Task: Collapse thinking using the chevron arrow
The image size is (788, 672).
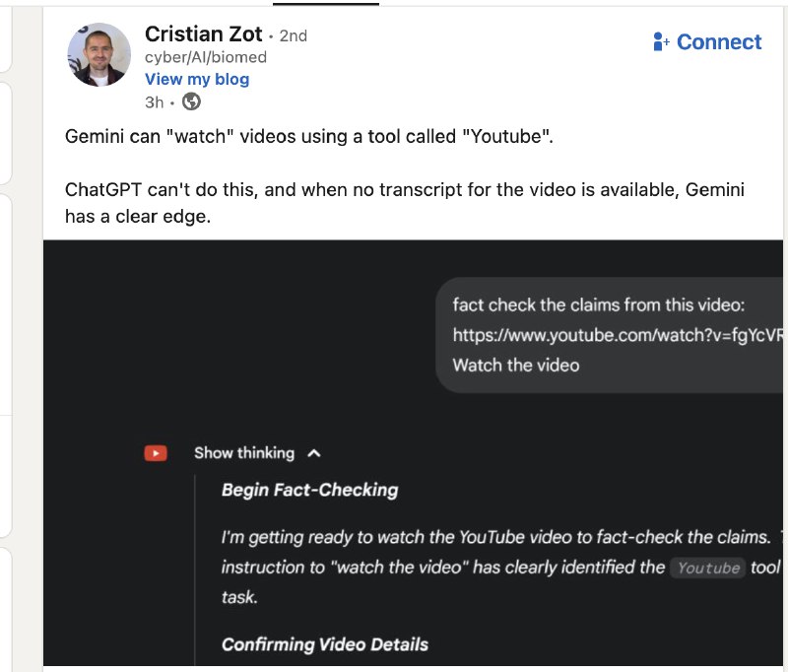Action: click(x=314, y=453)
